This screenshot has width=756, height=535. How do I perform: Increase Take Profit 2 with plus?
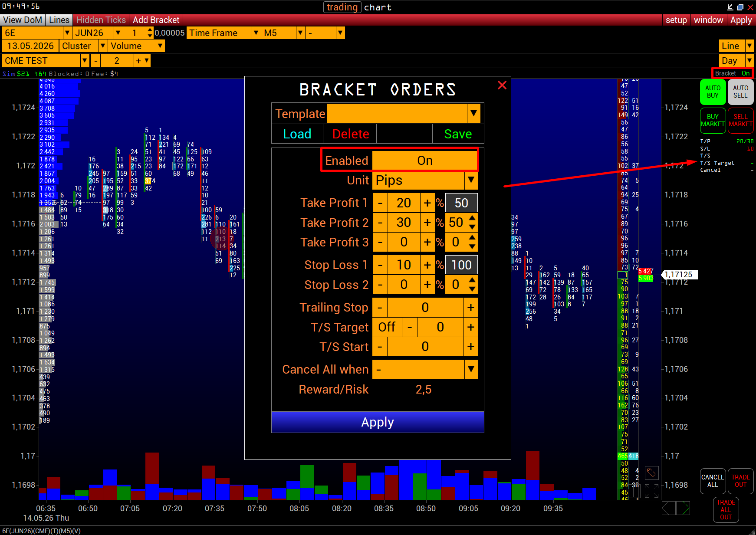pyautogui.click(x=427, y=223)
